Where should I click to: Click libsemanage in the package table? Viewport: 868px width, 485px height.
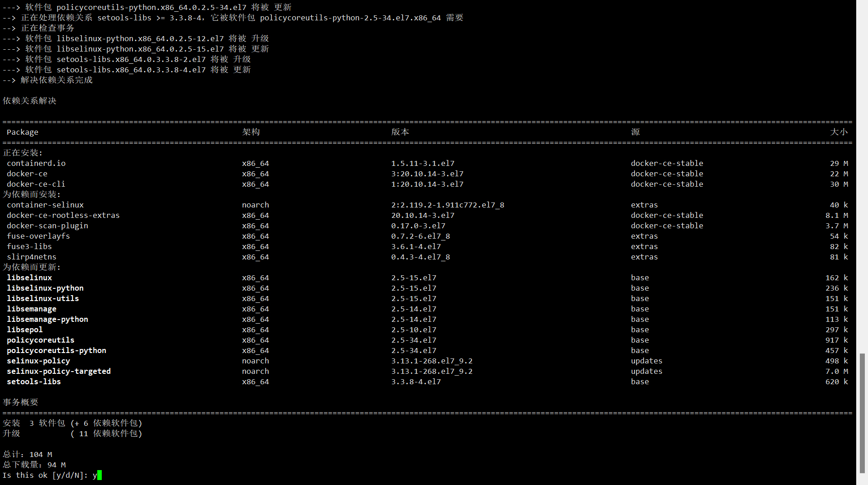point(32,309)
